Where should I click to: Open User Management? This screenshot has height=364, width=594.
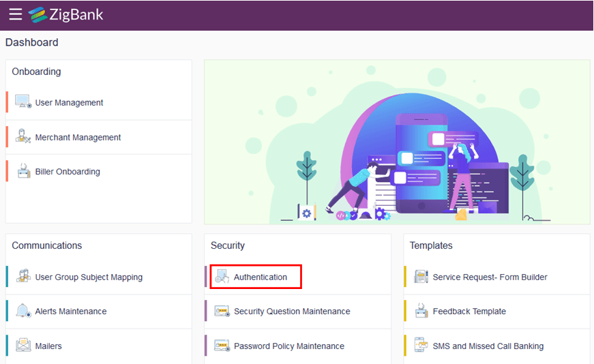coord(69,103)
